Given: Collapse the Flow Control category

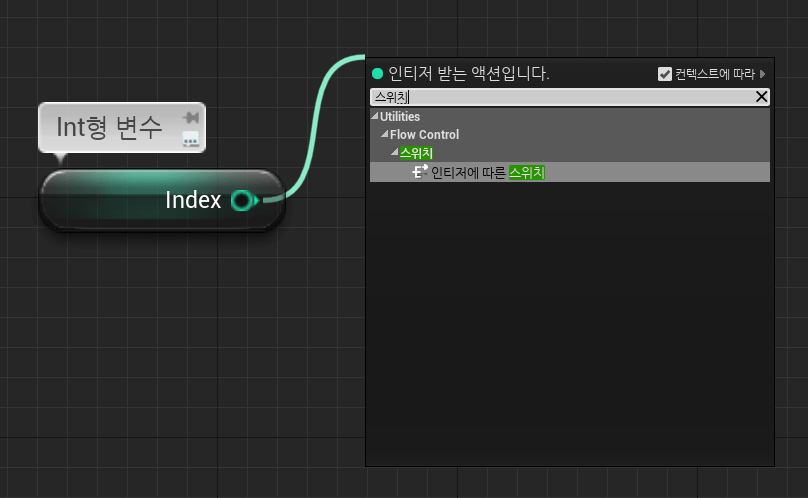Looking at the screenshot, I should pyautogui.click(x=384, y=134).
